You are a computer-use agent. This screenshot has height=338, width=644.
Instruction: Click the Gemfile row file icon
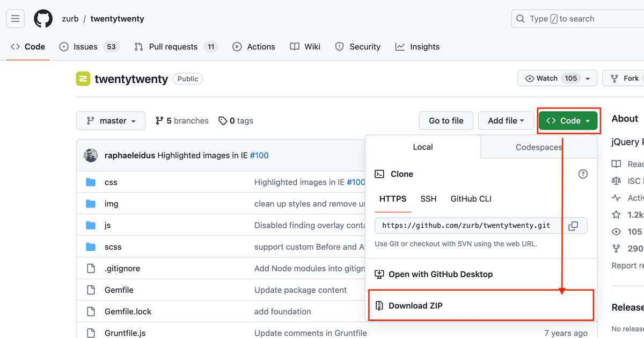click(x=91, y=290)
